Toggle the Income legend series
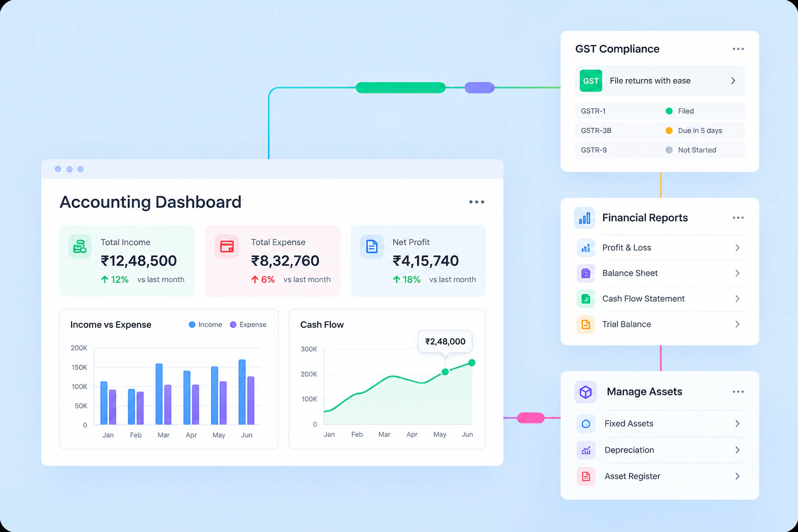Image resolution: width=798 pixels, height=532 pixels. pos(205,325)
